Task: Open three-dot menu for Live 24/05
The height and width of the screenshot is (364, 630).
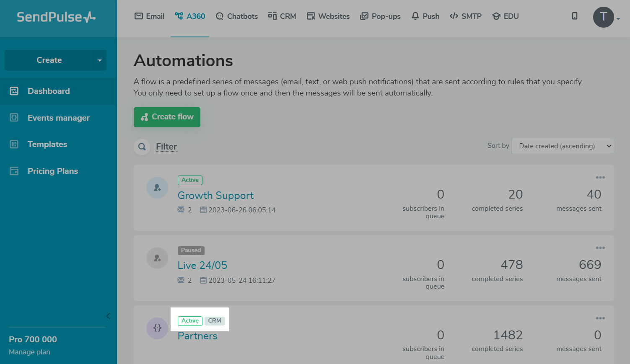Action: [600, 248]
